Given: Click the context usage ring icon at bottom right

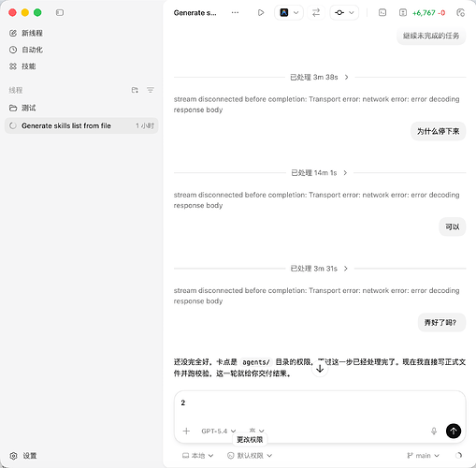Looking at the screenshot, I should [458, 456].
